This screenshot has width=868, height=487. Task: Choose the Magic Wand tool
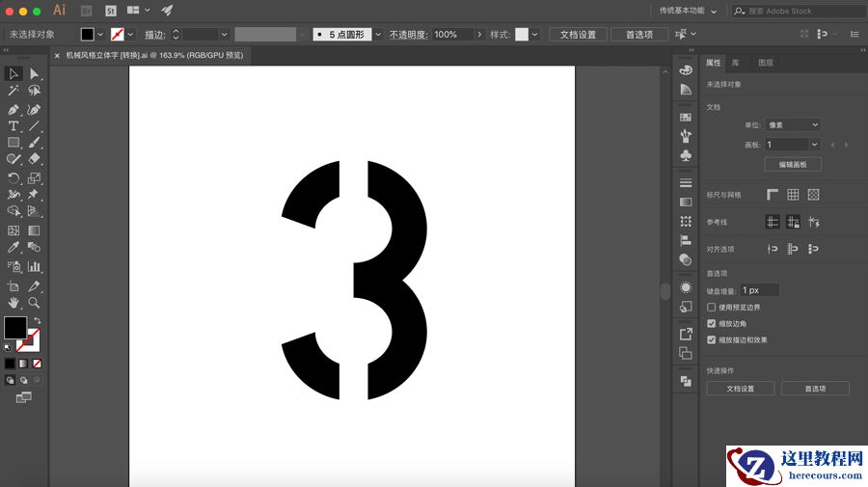[14, 91]
